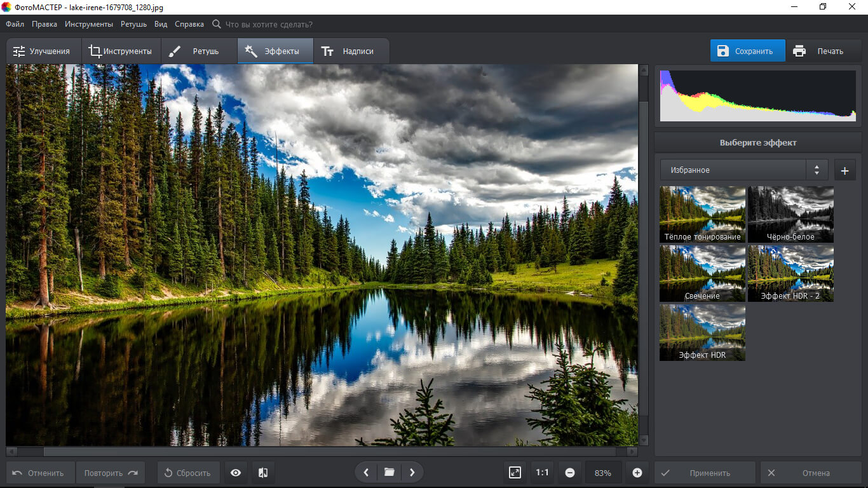
Task: Go to the previous photo arrow
Action: tap(366, 473)
